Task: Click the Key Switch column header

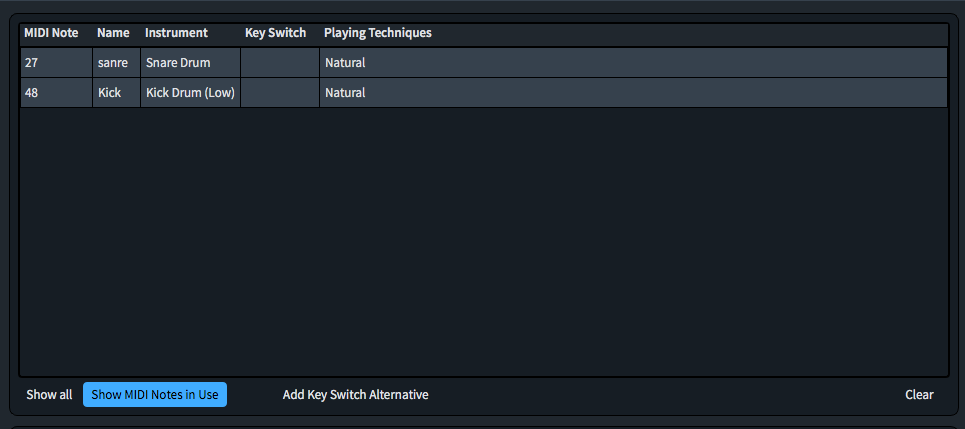Action: [275, 33]
